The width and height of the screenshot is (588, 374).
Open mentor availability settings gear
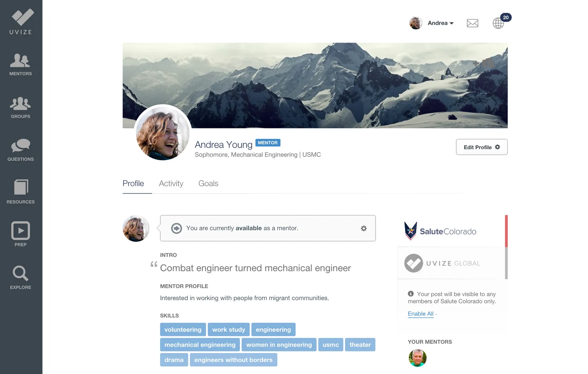coord(364,228)
